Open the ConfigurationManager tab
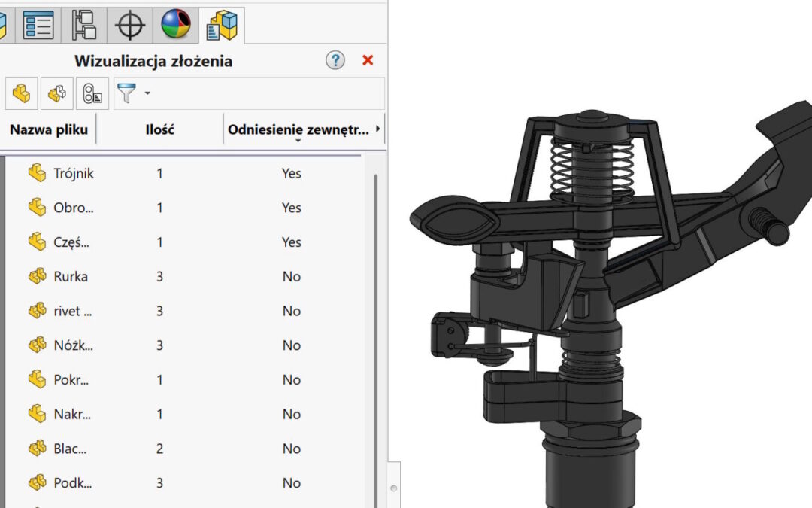 83,25
